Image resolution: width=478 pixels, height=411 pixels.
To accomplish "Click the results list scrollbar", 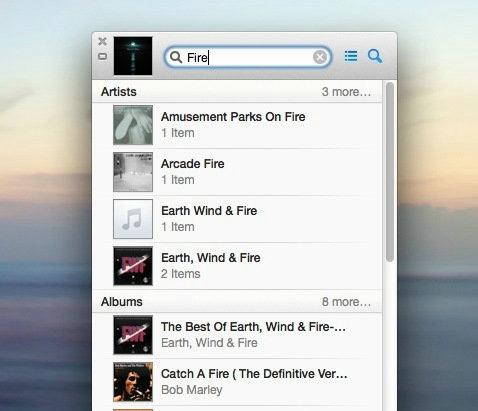I will click(x=390, y=172).
